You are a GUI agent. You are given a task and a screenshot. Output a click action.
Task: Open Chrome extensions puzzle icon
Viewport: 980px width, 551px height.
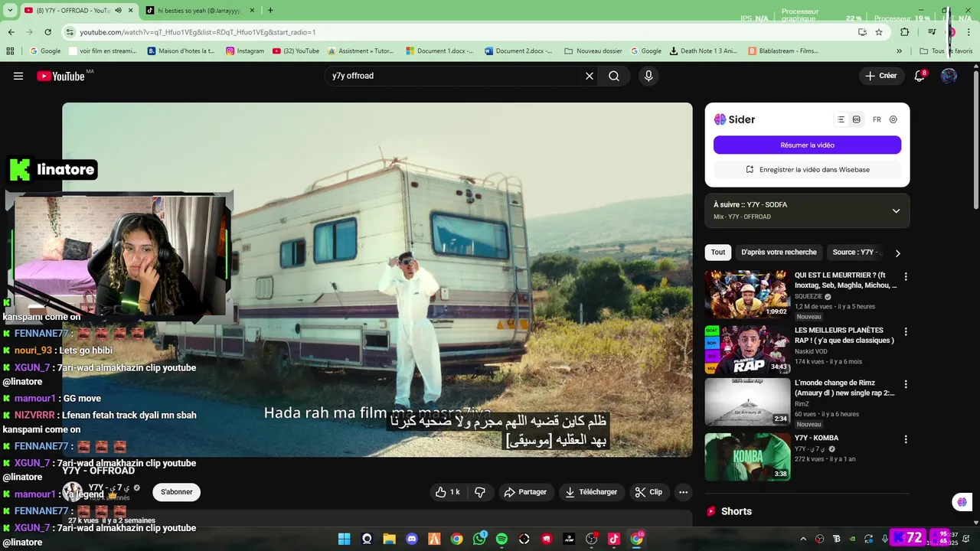click(x=904, y=32)
